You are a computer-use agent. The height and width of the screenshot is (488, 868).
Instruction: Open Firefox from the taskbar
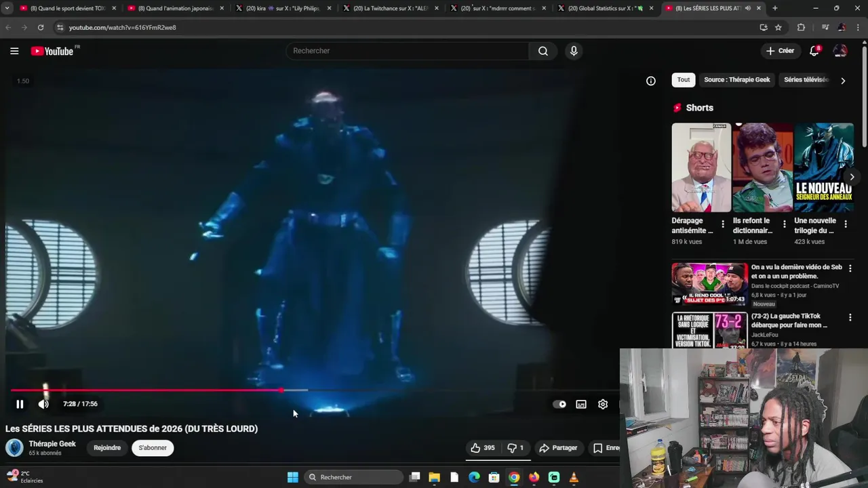[534, 477]
